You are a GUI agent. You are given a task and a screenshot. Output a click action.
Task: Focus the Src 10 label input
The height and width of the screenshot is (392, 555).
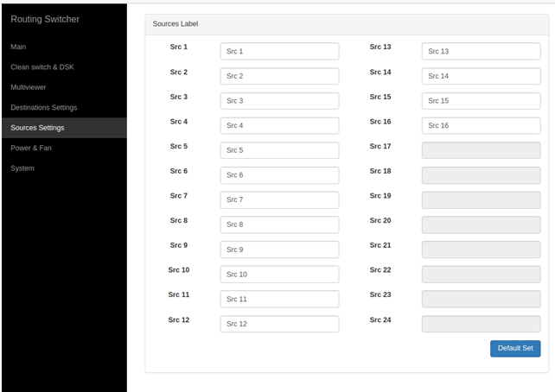tap(279, 275)
